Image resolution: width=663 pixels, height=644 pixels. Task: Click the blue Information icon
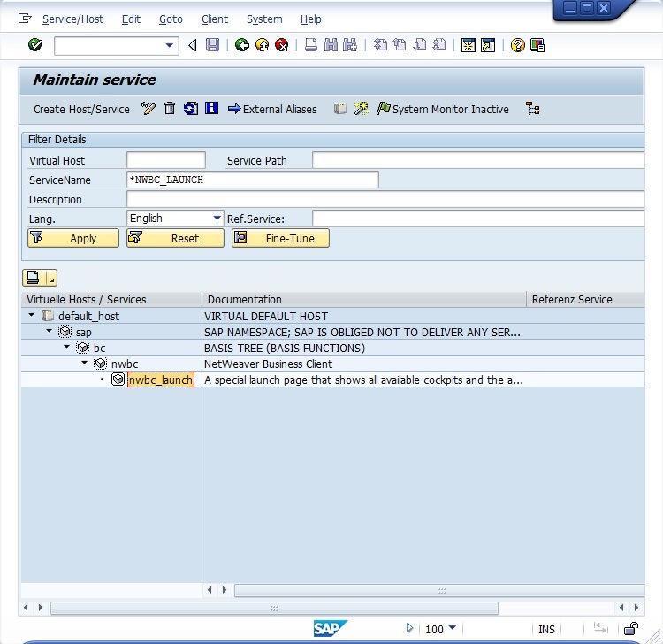211,109
